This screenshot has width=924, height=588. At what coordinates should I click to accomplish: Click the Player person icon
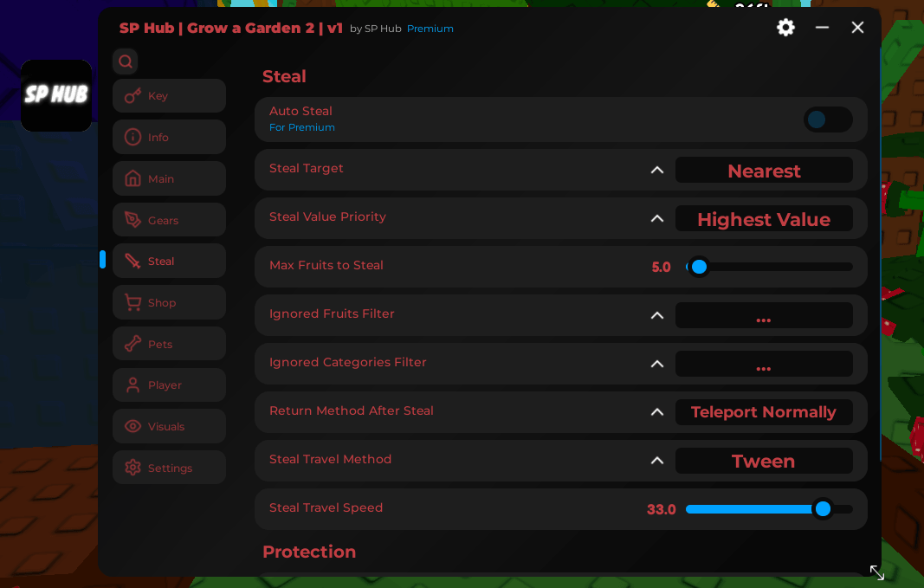tap(132, 385)
